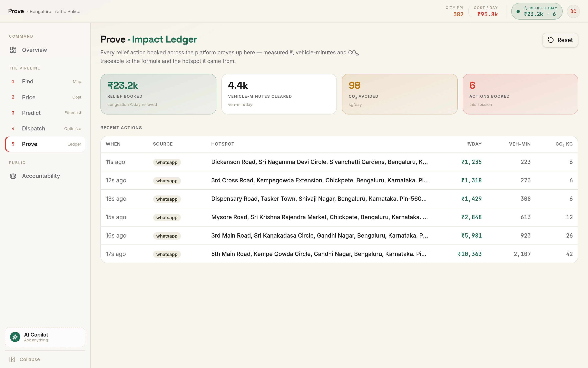Open the Accountability public page
Image resolution: width=588 pixels, height=368 pixels.
point(45,176)
